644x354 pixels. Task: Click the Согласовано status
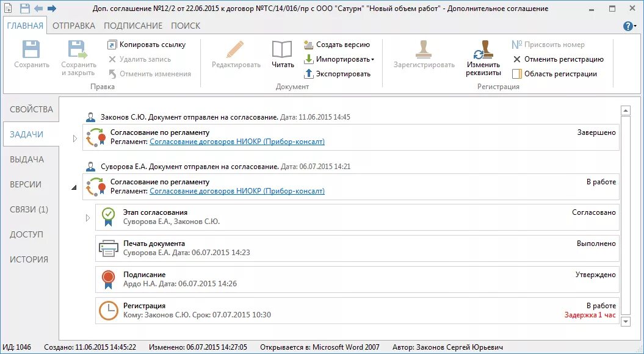point(594,212)
